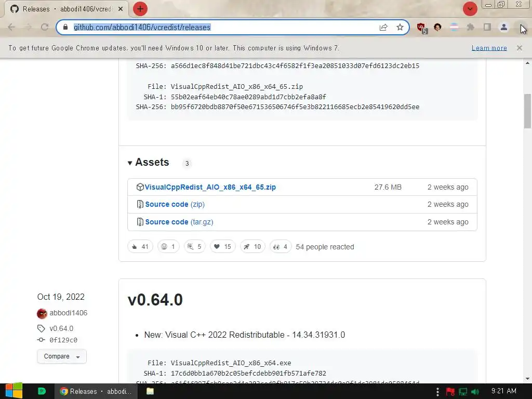This screenshot has width=532, height=399.
Task: Dismiss the Windows 7 update notice
Action: (520, 48)
